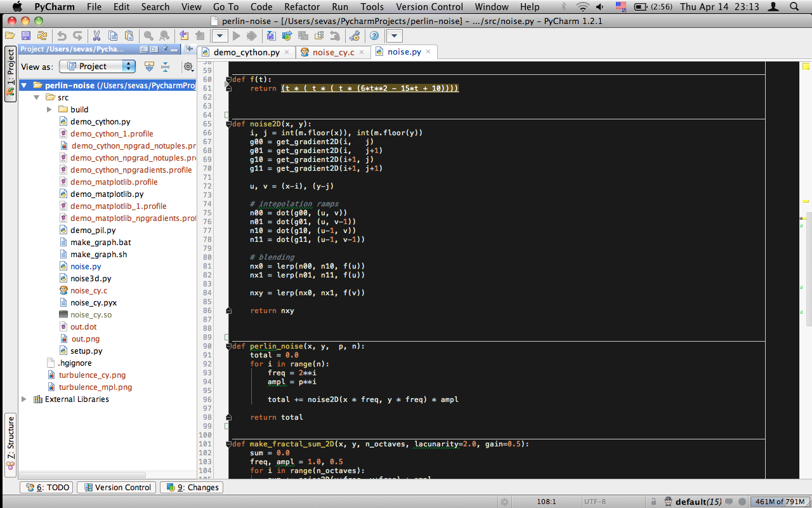Copy selection toolbar icon
This screenshot has width=812, height=508.
click(113, 36)
